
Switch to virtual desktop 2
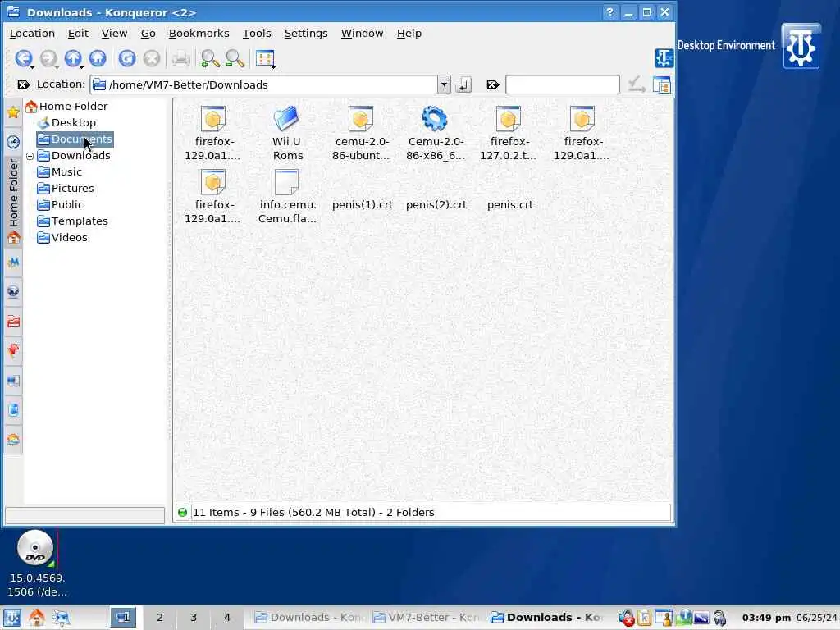pos(160,617)
